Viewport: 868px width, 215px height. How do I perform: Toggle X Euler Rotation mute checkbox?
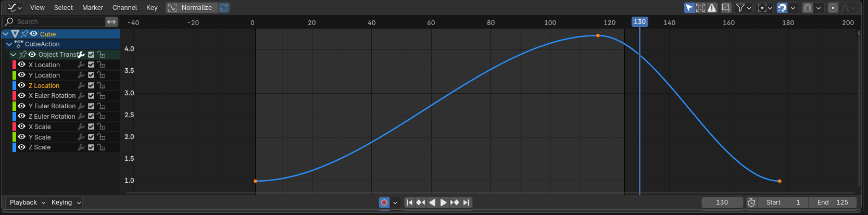coord(91,96)
